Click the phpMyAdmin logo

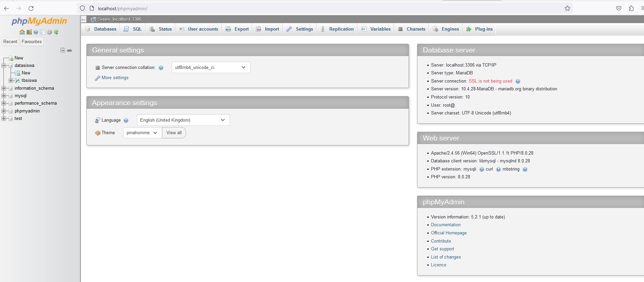click(x=39, y=21)
